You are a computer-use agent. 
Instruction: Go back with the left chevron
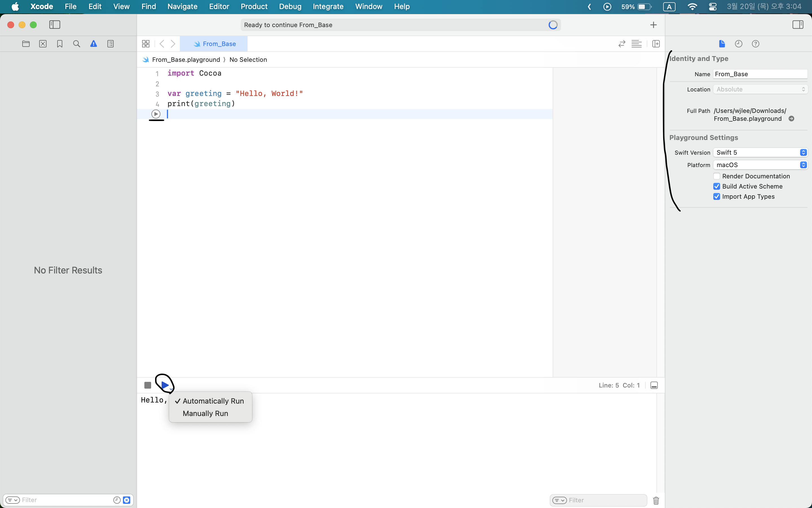pyautogui.click(x=162, y=44)
